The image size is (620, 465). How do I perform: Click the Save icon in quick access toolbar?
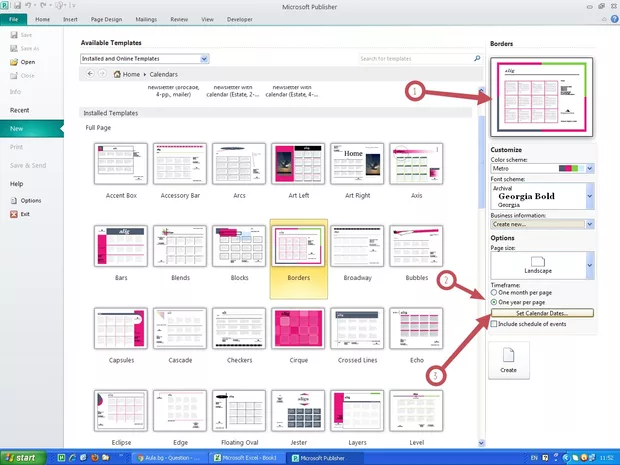pyautogui.click(x=21, y=5)
